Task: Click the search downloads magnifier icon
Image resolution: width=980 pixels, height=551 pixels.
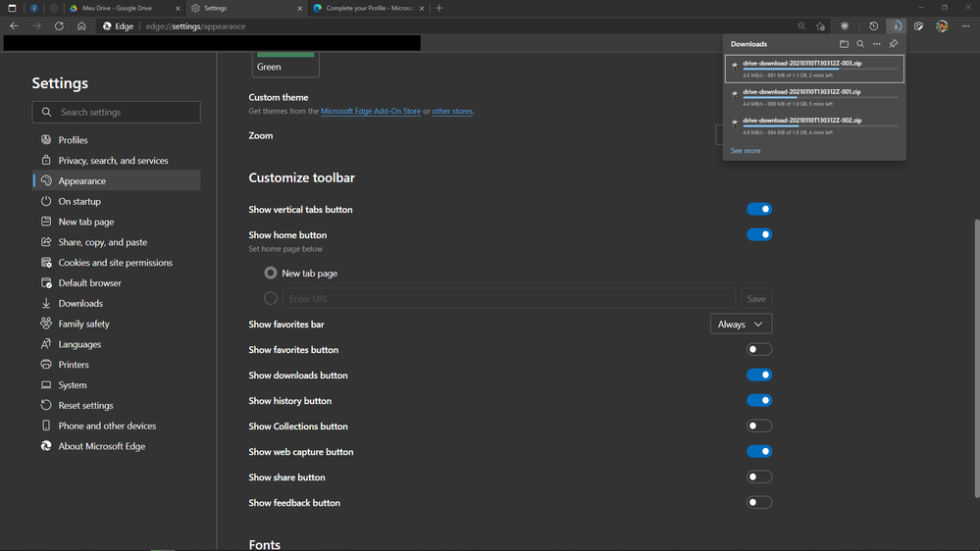Action: [860, 44]
